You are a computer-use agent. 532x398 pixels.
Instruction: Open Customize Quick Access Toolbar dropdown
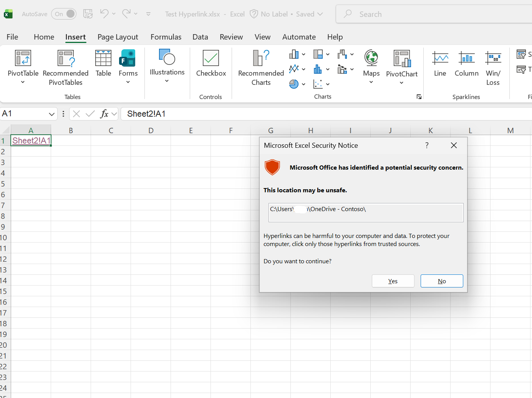tap(148, 14)
